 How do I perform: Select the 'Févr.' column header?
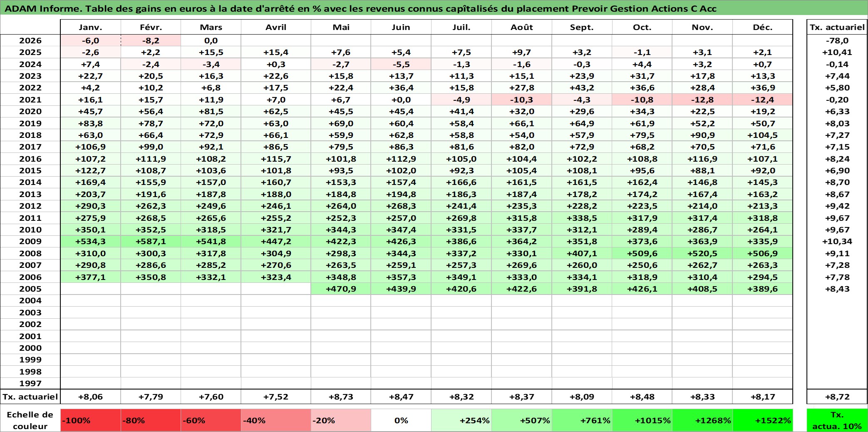(x=151, y=27)
